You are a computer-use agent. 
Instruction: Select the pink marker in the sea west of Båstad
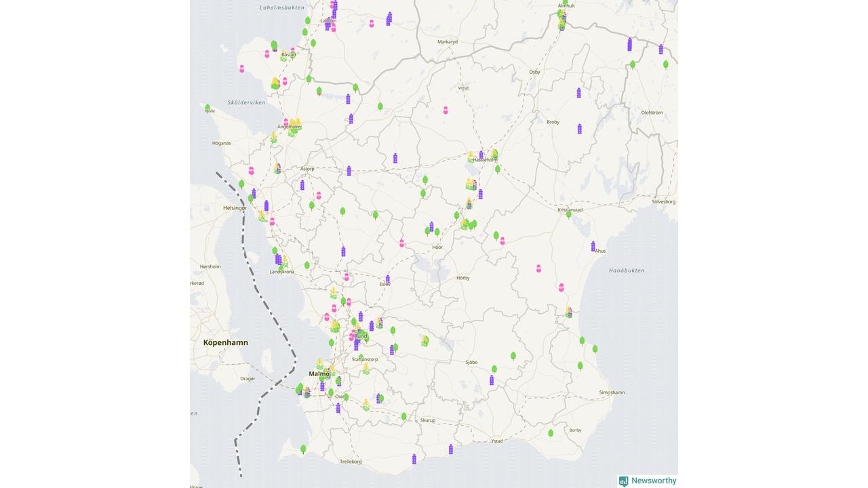pos(241,69)
